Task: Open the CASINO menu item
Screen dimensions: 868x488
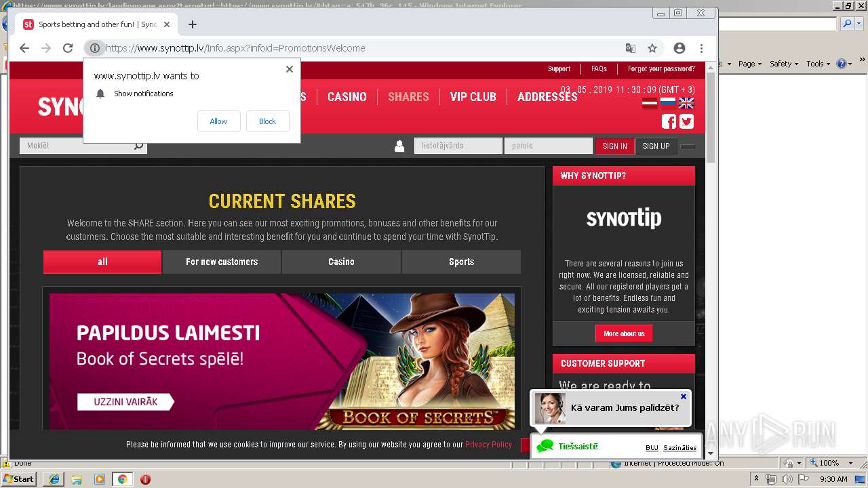Action: (347, 97)
